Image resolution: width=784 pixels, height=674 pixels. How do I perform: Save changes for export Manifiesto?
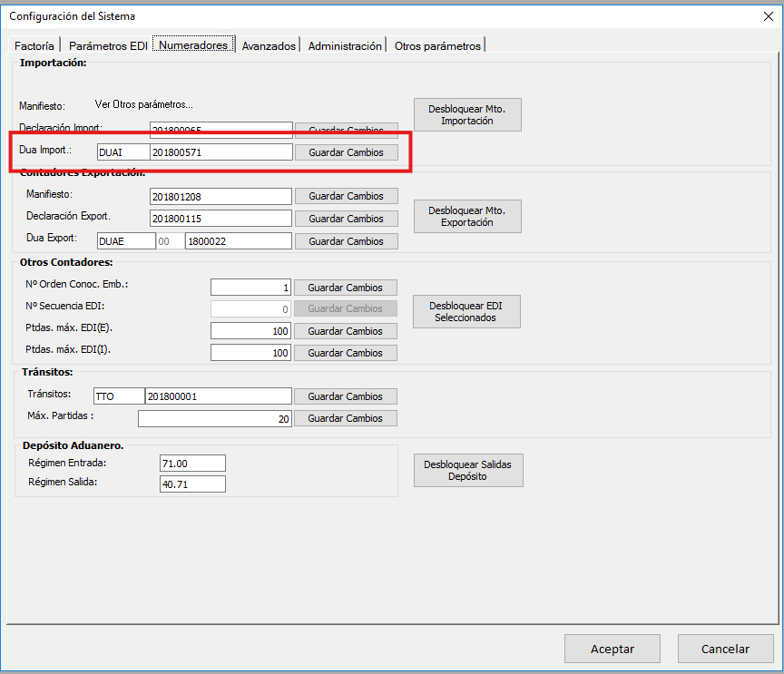tap(346, 196)
